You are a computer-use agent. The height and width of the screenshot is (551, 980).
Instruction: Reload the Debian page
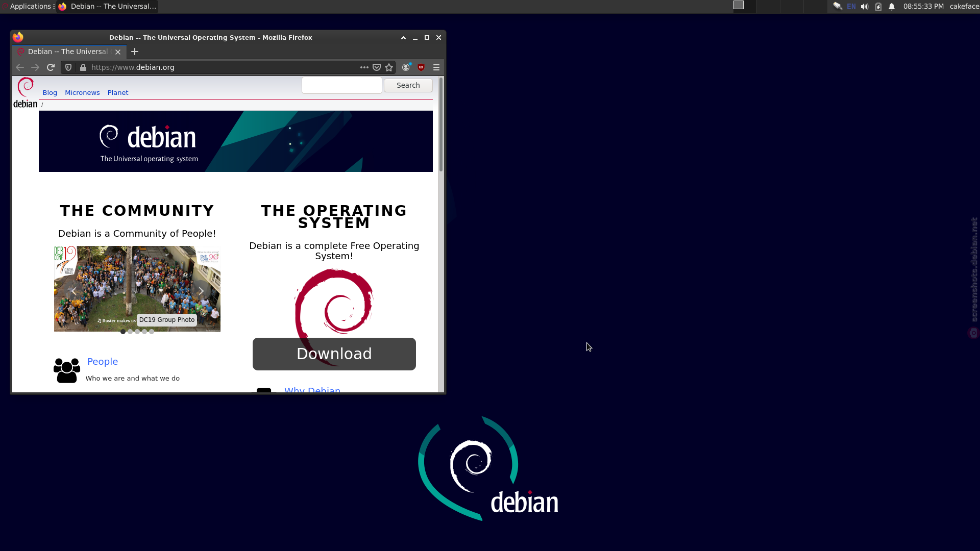pyautogui.click(x=51, y=67)
